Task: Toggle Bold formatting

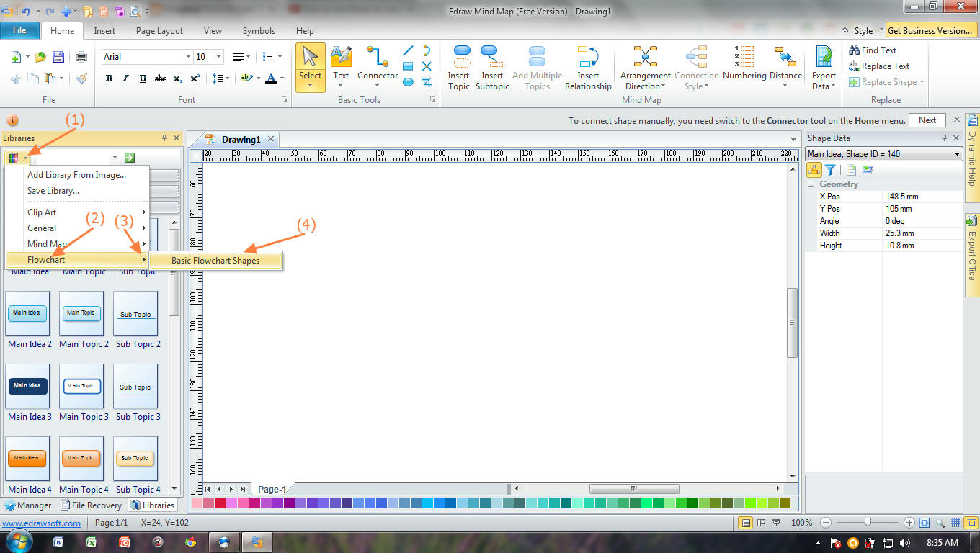Action: click(x=109, y=78)
